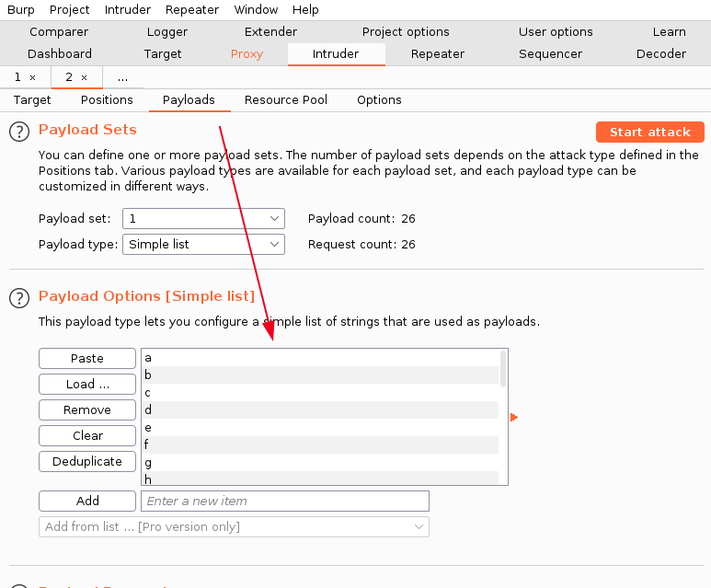Expand the Add from list dropdown

coord(234,526)
